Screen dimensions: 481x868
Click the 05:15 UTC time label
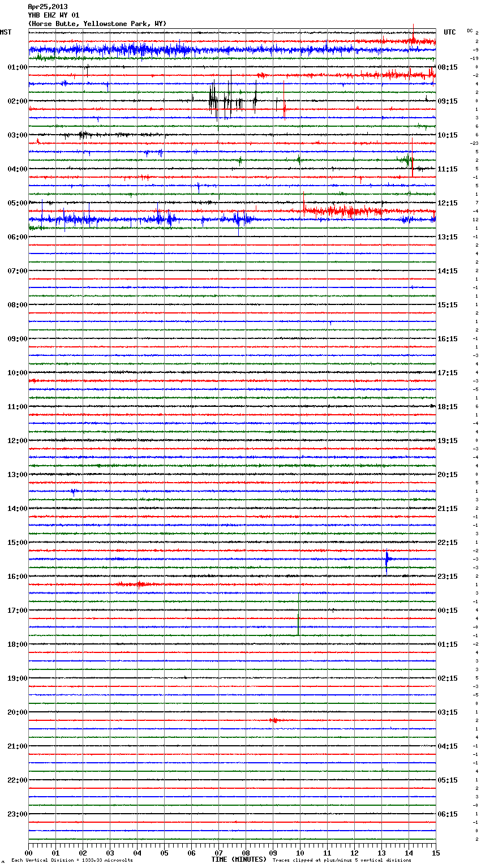(x=448, y=780)
